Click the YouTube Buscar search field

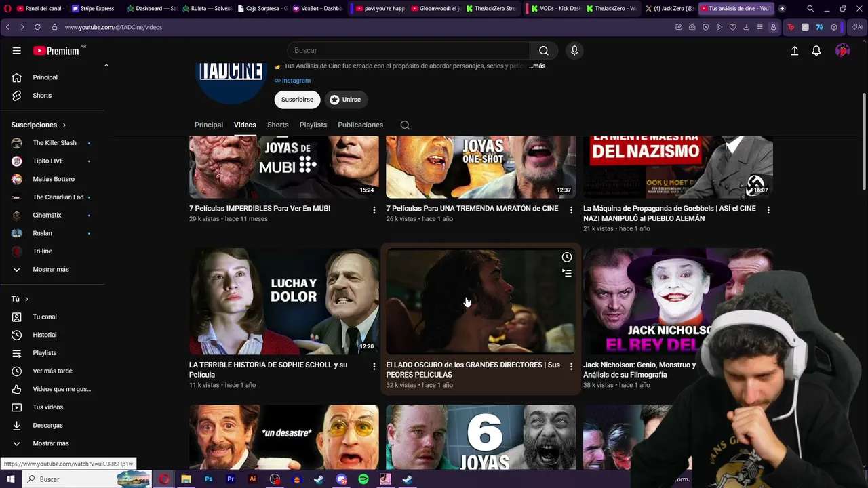click(408, 51)
